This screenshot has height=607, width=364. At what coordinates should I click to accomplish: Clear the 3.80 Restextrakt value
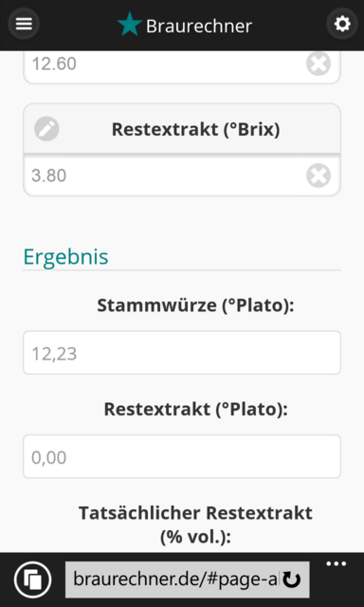(x=318, y=175)
